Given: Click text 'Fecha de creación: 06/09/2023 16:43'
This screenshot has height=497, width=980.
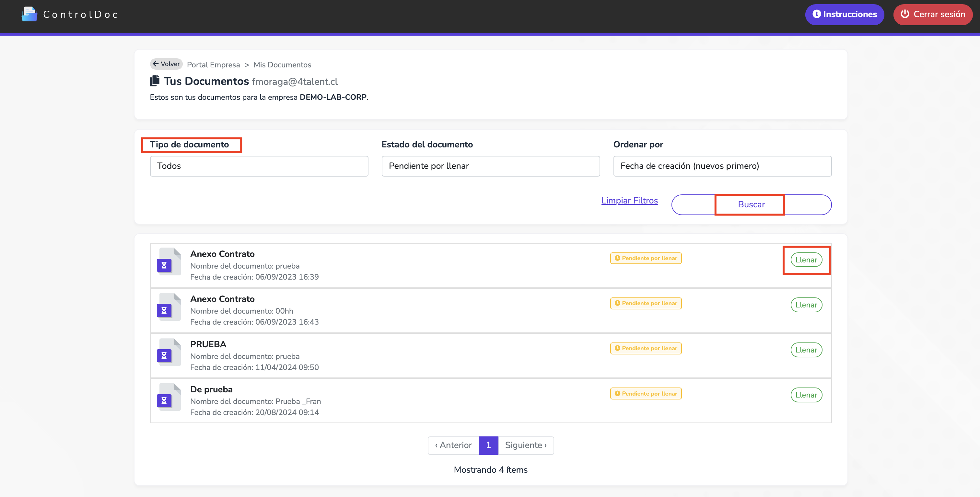Looking at the screenshot, I should coord(254,322).
